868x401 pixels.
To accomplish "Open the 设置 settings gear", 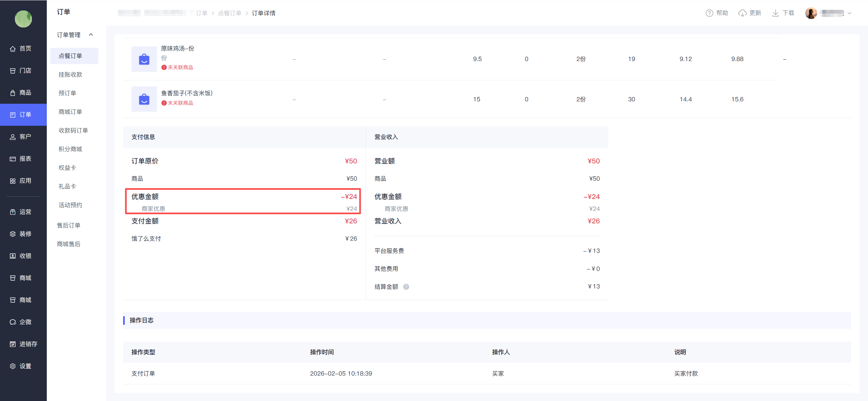I will [x=13, y=366].
